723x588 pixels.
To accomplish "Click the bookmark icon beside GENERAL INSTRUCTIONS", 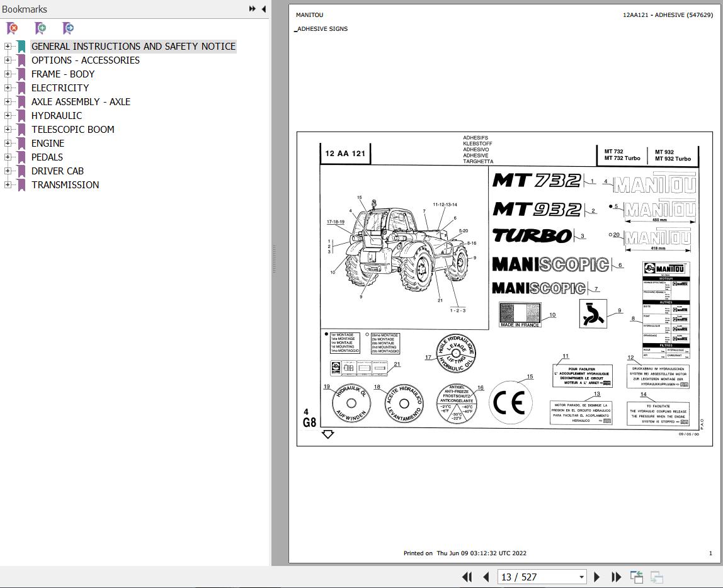I will point(21,47).
